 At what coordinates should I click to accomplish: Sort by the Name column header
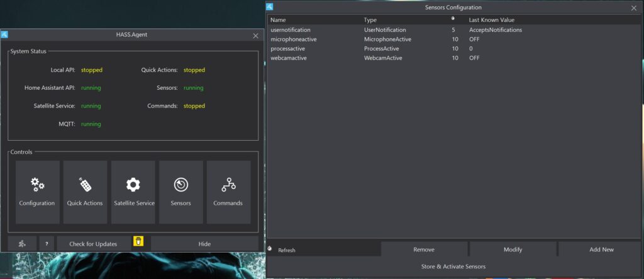[x=278, y=19]
